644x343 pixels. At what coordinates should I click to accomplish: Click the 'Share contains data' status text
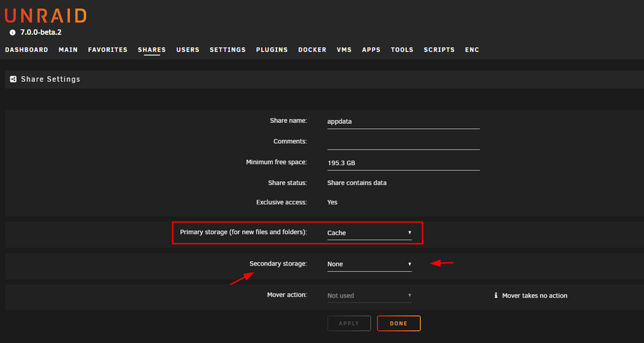pos(357,182)
